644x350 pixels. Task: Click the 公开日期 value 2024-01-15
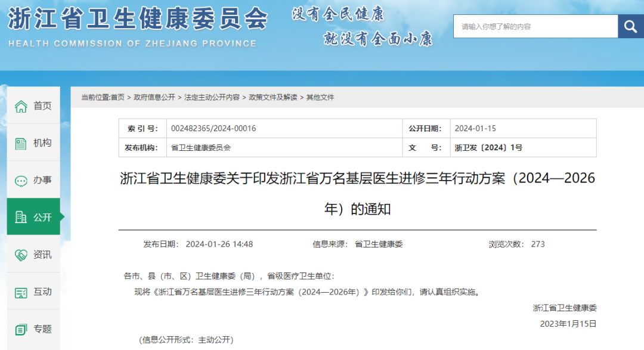coord(475,129)
